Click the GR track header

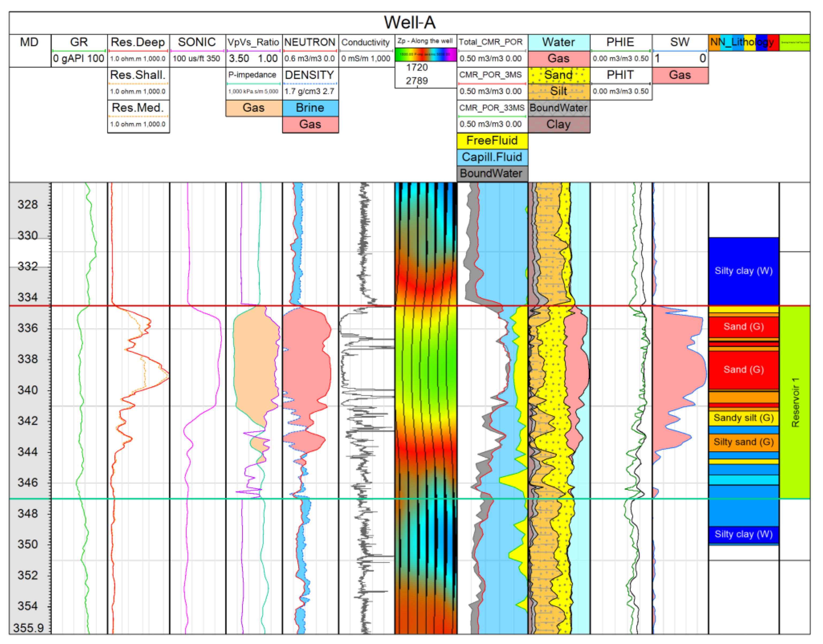[79, 42]
